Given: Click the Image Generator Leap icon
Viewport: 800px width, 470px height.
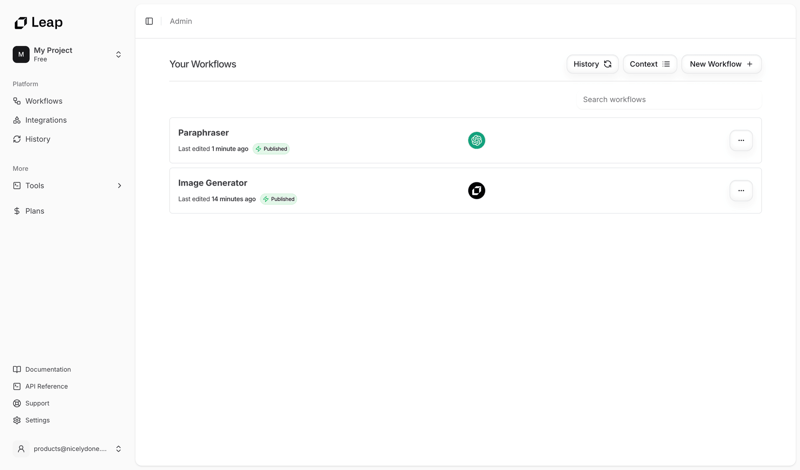Looking at the screenshot, I should tap(477, 190).
